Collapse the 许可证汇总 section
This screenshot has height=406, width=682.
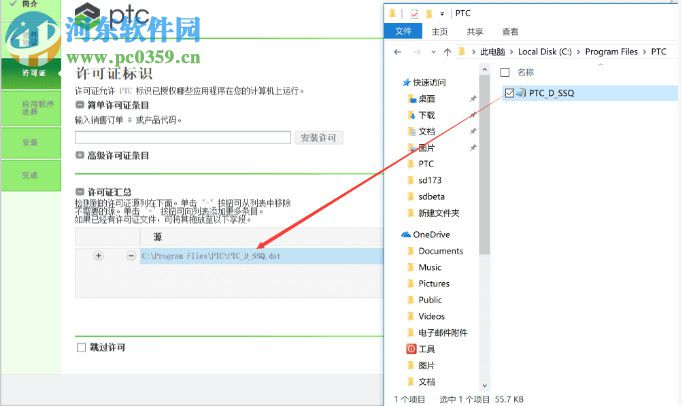point(80,192)
